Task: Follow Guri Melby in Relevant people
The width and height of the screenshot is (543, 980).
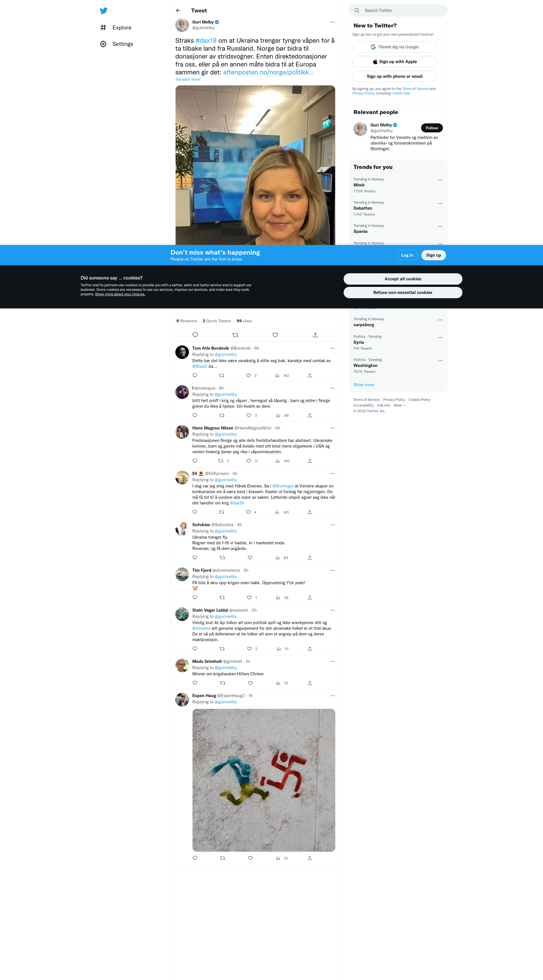Action: 432,128
